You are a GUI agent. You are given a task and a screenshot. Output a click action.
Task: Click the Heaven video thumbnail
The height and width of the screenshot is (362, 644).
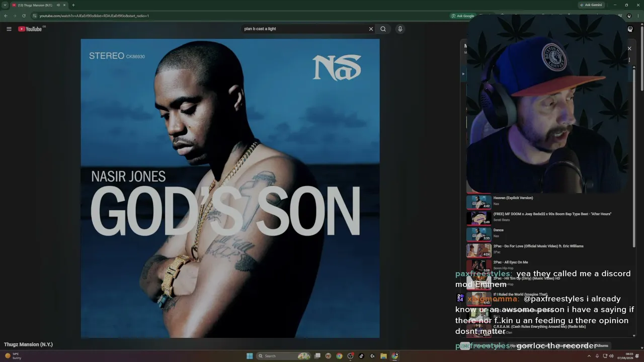click(478, 202)
